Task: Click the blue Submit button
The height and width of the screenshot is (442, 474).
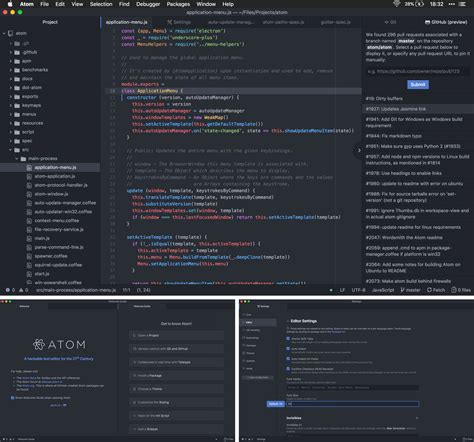Action: click(418, 84)
